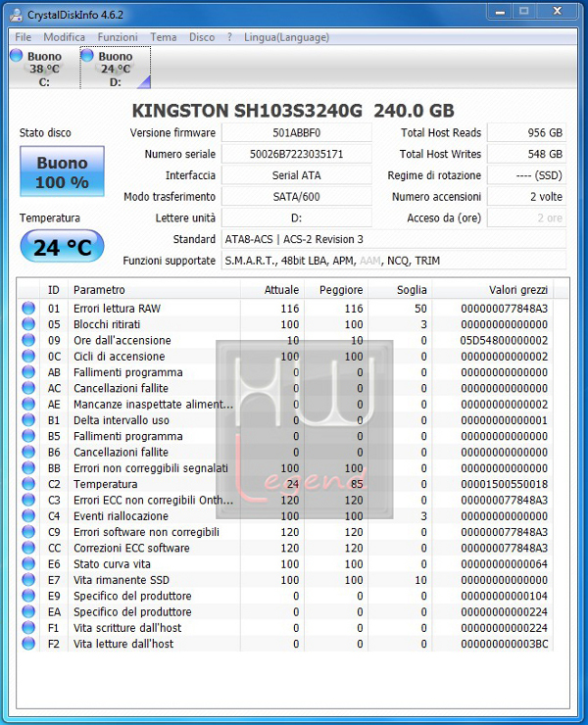Viewport: 588px width, 725px height.
Task: Click the status orb for Correzioni ECC software
Action: click(x=28, y=548)
